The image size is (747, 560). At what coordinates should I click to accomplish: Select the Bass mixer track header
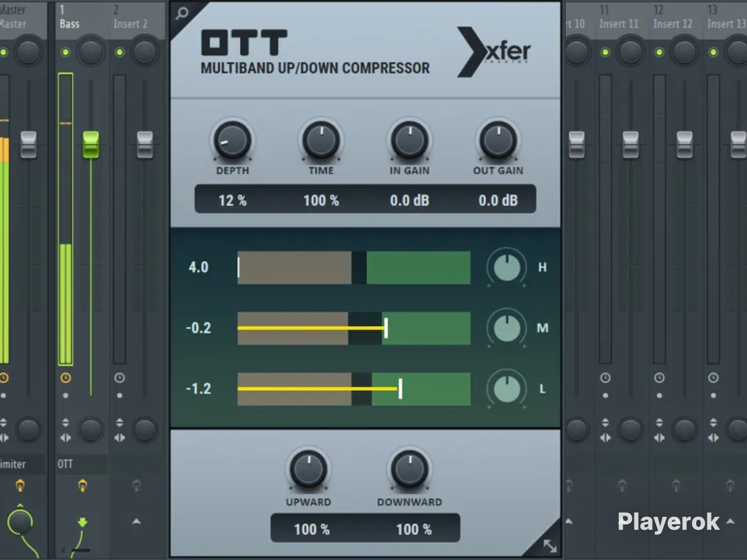[81, 17]
